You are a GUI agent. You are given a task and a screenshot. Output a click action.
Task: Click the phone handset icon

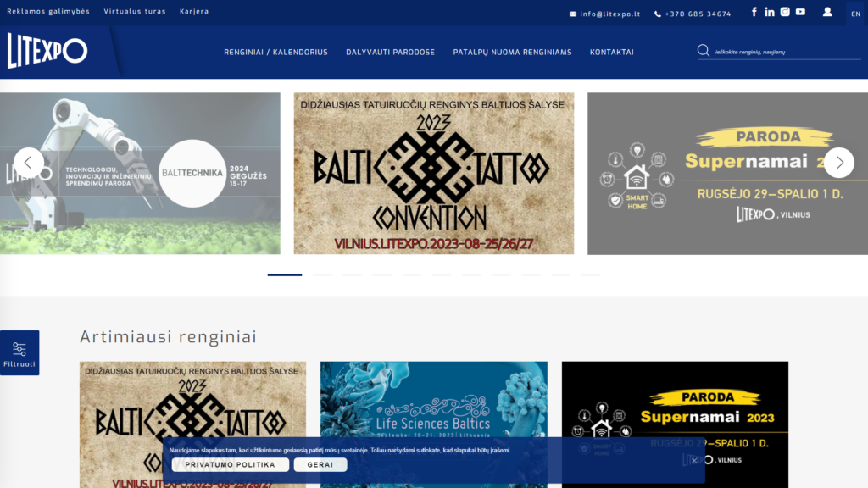(x=658, y=14)
